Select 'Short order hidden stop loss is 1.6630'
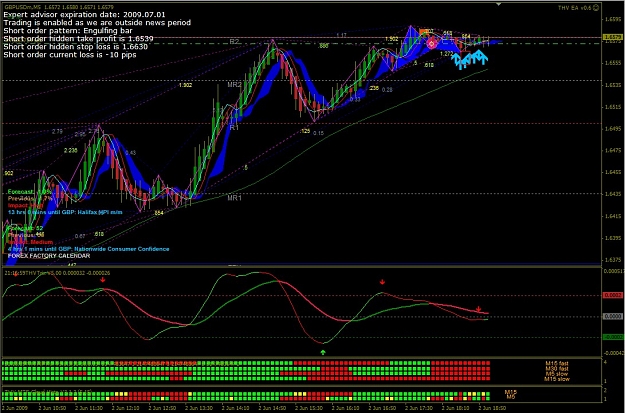 [x=75, y=47]
